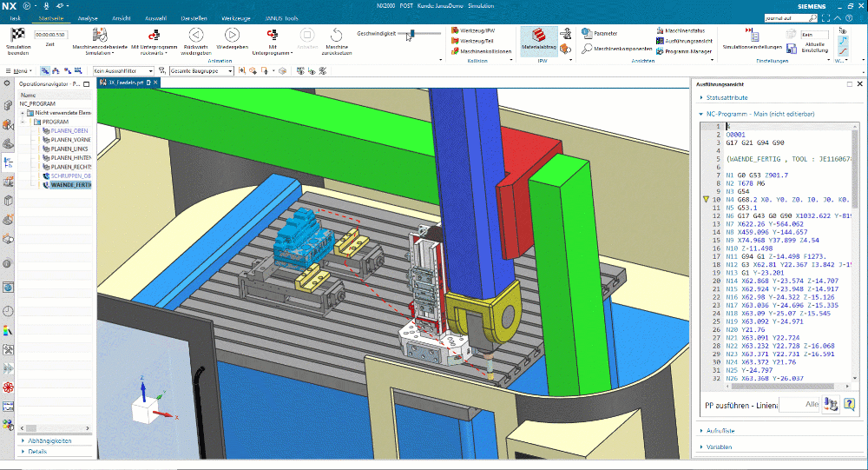Switch to Ansicht ribbon tab
This screenshot has width=868, height=470.
tap(122, 18)
